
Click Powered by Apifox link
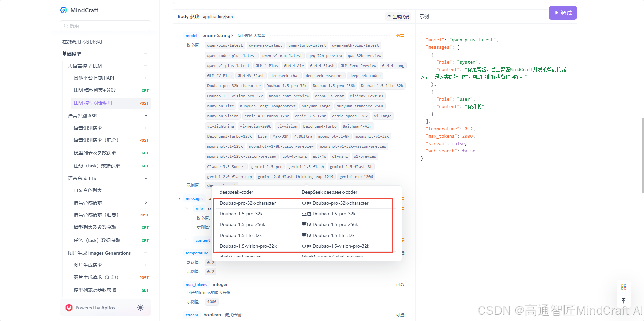tap(96, 308)
